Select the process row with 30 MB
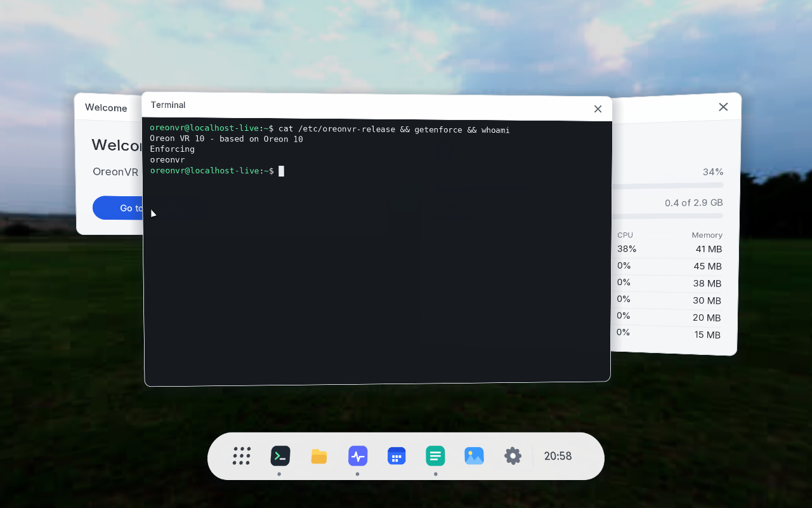The image size is (812, 508). point(667,300)
